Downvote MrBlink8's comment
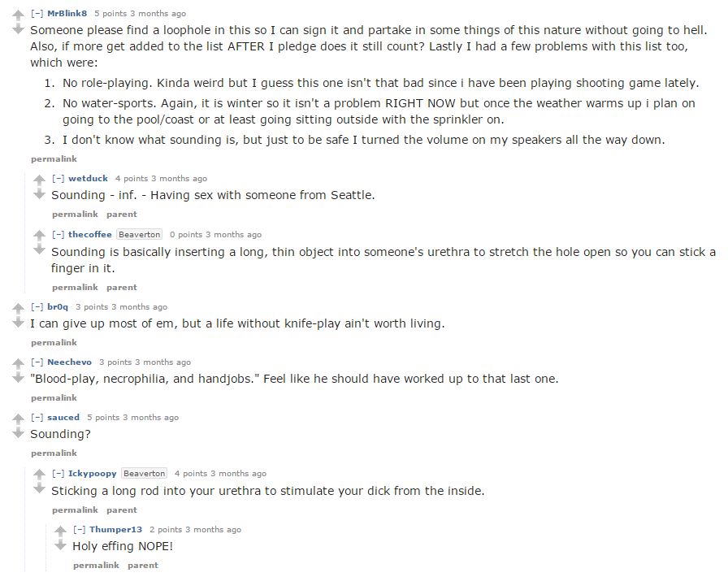 click(x=18, y=29)
